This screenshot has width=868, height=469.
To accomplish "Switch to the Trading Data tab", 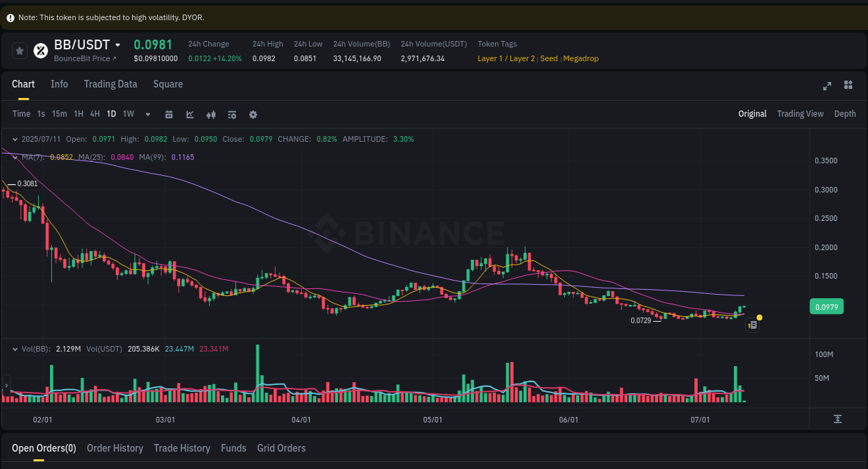I will point(110,84).
